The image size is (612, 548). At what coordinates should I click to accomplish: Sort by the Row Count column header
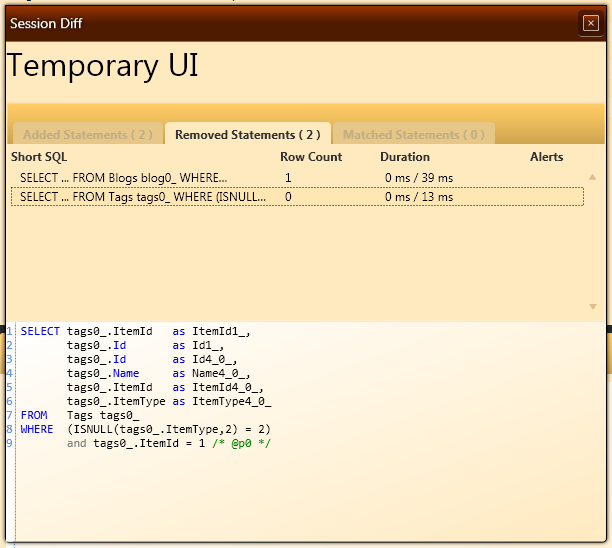pos(311,157)
